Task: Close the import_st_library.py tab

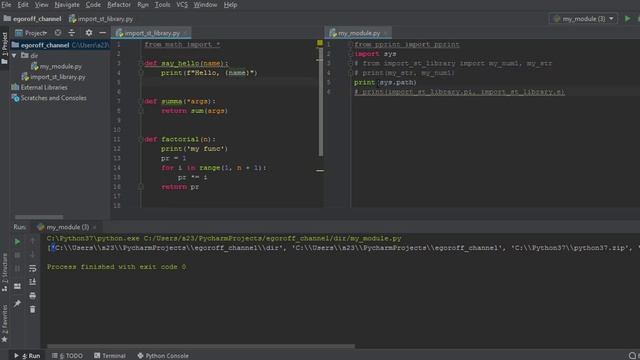Action: pyautogui.click(x=185, y=33)
